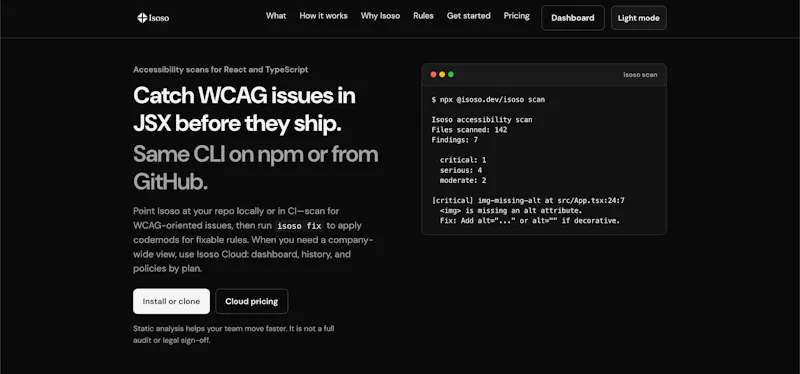800x374 pixels.
Task: Click 'Accessibility scans for React and TypeScript' tagline
Action: coord(220,69)
